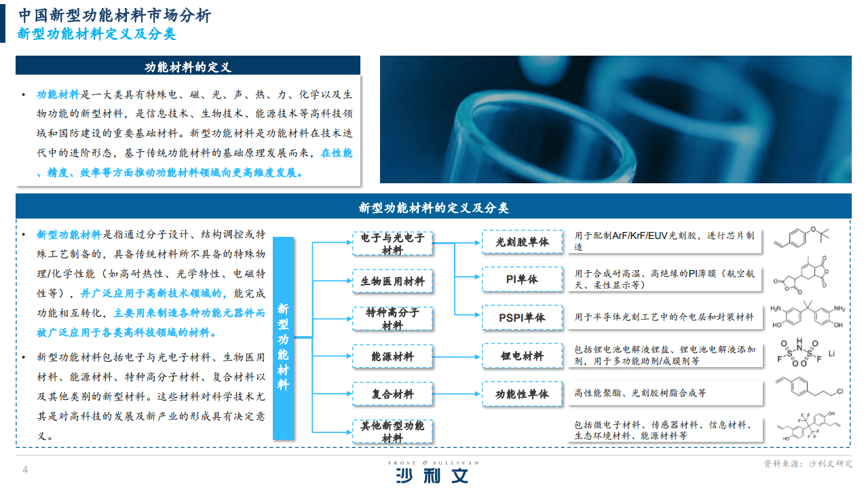The width and height of the screenshot is (868, 488).
Task: Click the 生物医用材料 category box
Action: pos(392,281)
